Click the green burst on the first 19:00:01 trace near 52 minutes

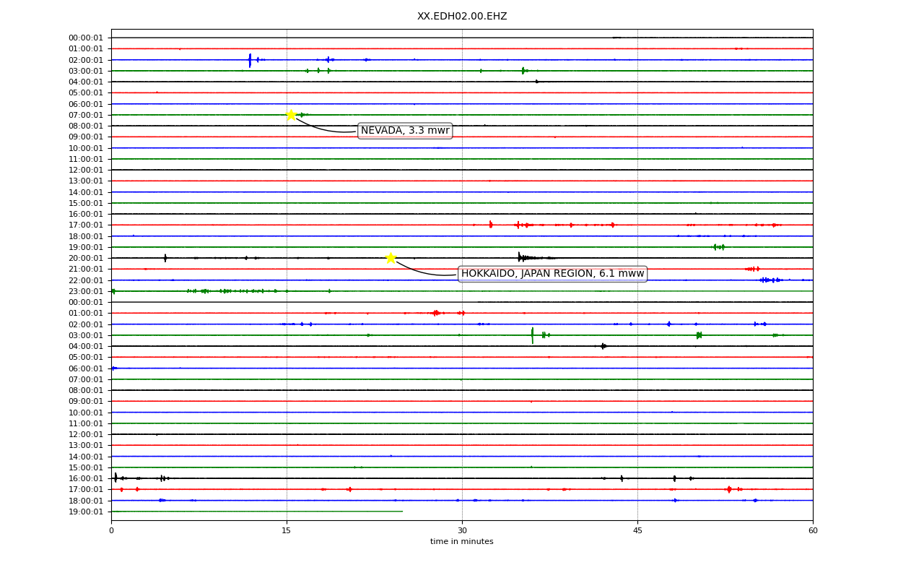coord(719,247)
